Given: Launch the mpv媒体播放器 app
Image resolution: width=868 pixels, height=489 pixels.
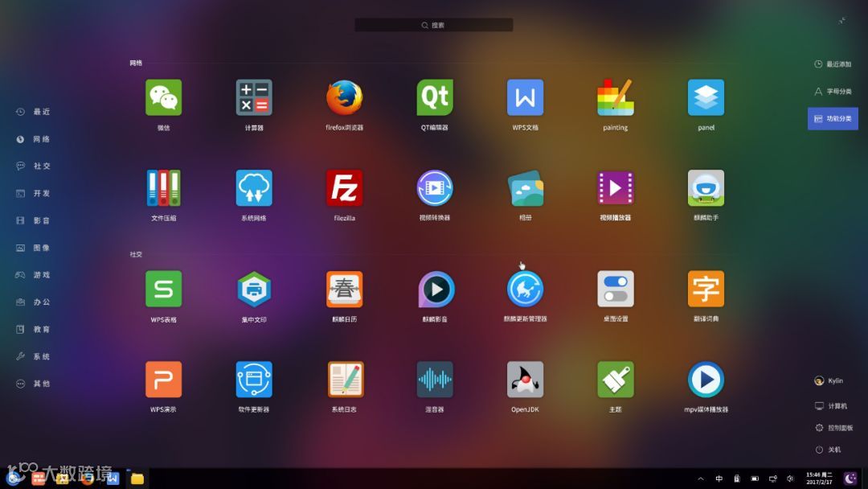Looking at the screenshot, I should pyautogui.click(x=706, y=380).
